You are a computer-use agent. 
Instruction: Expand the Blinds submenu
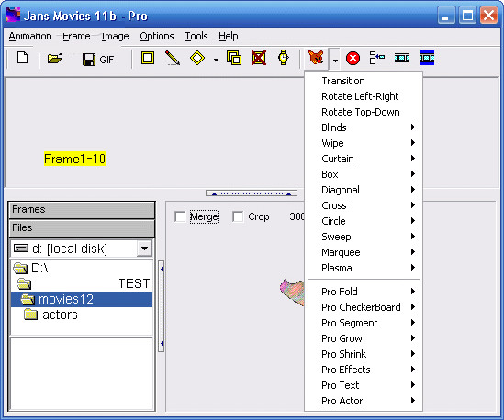pos(364,127)
